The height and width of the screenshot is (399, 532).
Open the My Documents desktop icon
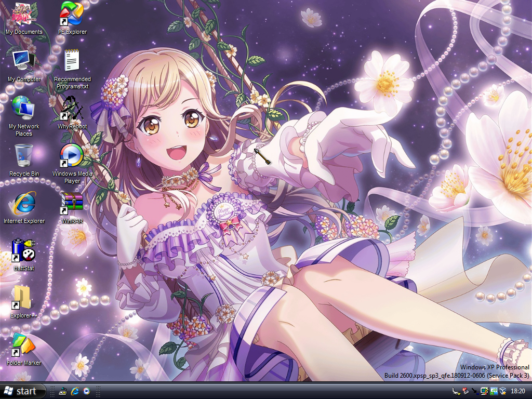[24, 18]
